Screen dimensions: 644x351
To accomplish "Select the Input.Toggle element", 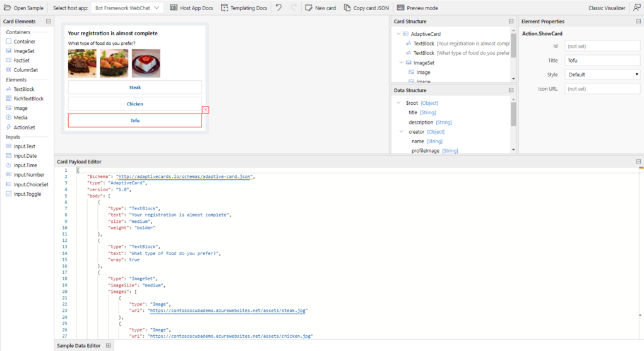I will tap(23, 194).
